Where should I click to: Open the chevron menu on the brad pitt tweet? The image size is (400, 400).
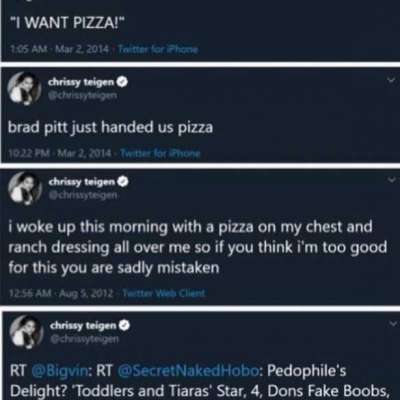tap(391, 80)
